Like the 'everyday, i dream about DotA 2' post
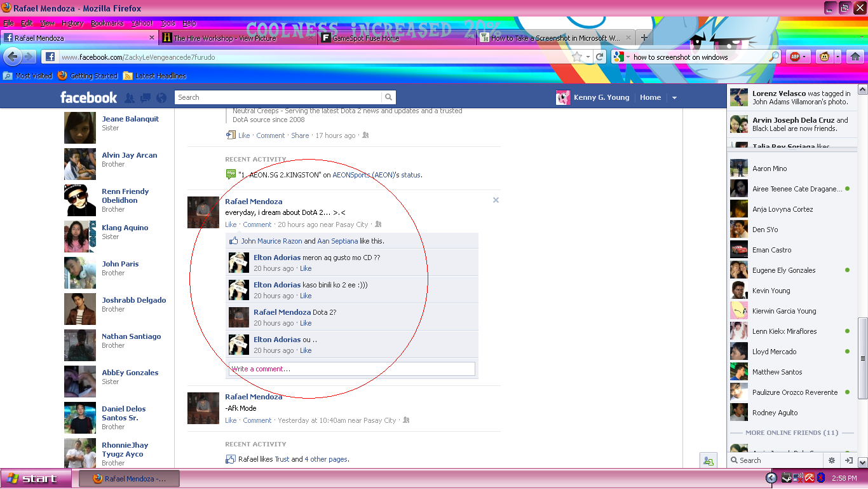Image resolution: width=868 pixels, height=489 pixels. pos(231,224)
